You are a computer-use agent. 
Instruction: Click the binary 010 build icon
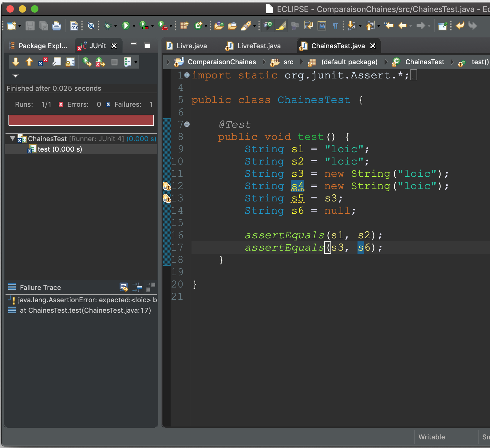click(x=74, y=26)
